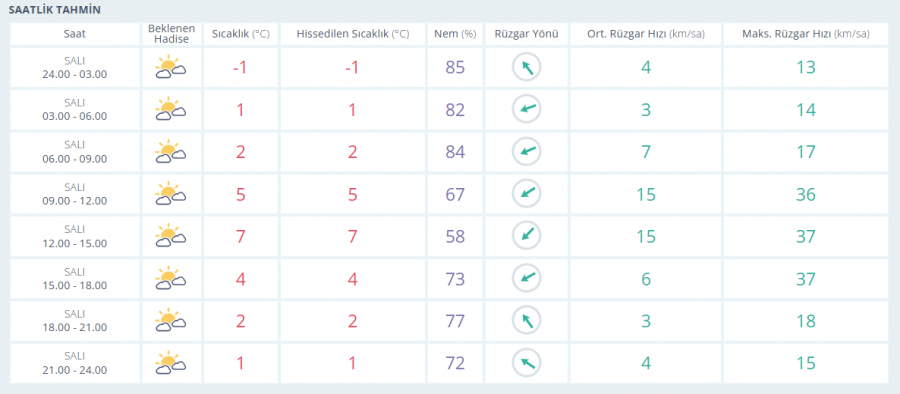The image size is (900, 394).
Task: Click the wind direction arrow for 06.00 - 09.00
Action: [x=526, y=152]
